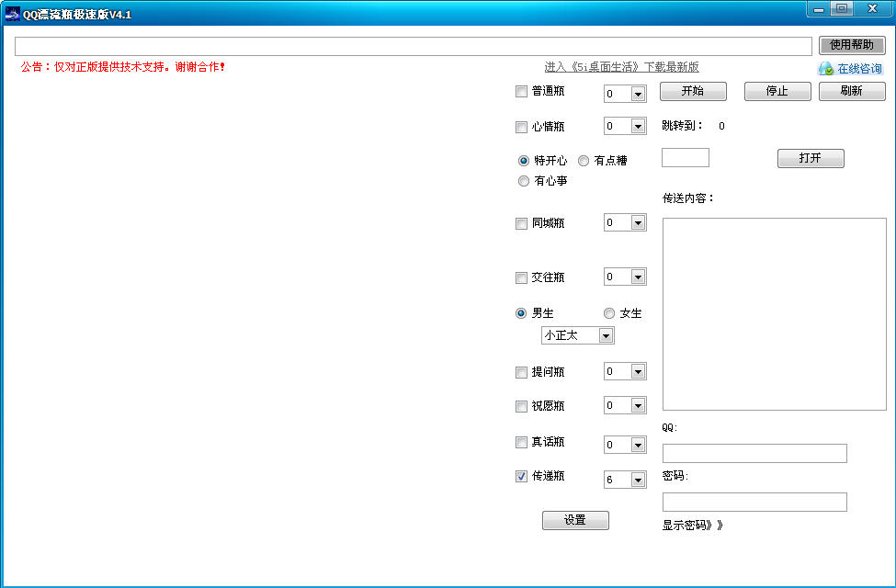Expand the 交往瓶 count dropdown
Screen dimensions: 896x588
[x=638, y=277]
